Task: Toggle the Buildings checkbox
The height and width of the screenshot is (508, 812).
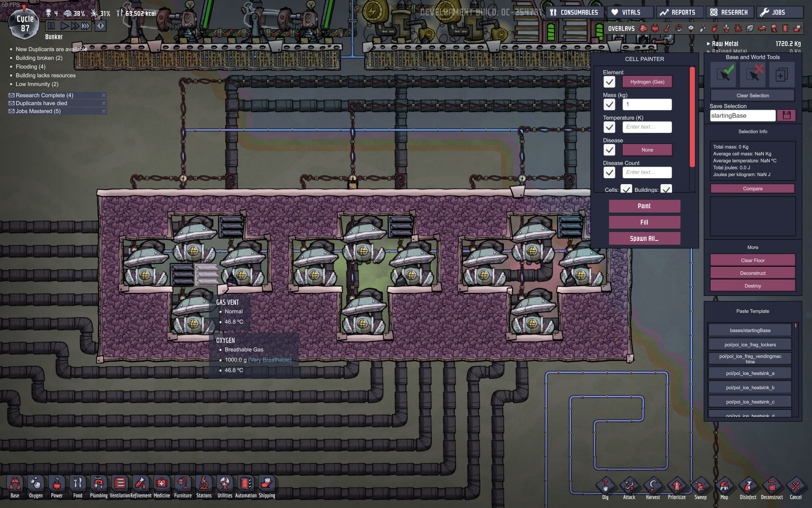Action: 666,189
